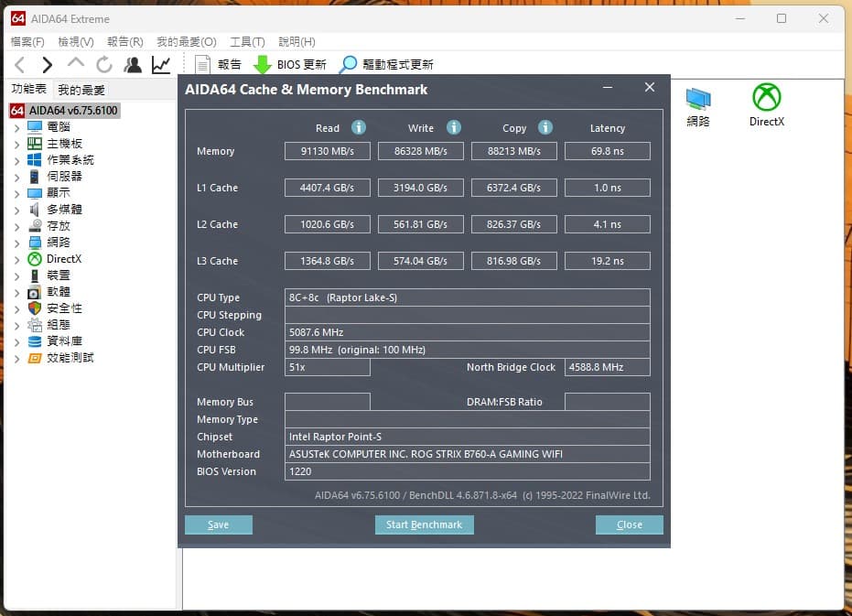Go forward with the right arrow toolbar icon
This screenshot has width=852, height=616.
pos(48,65)
